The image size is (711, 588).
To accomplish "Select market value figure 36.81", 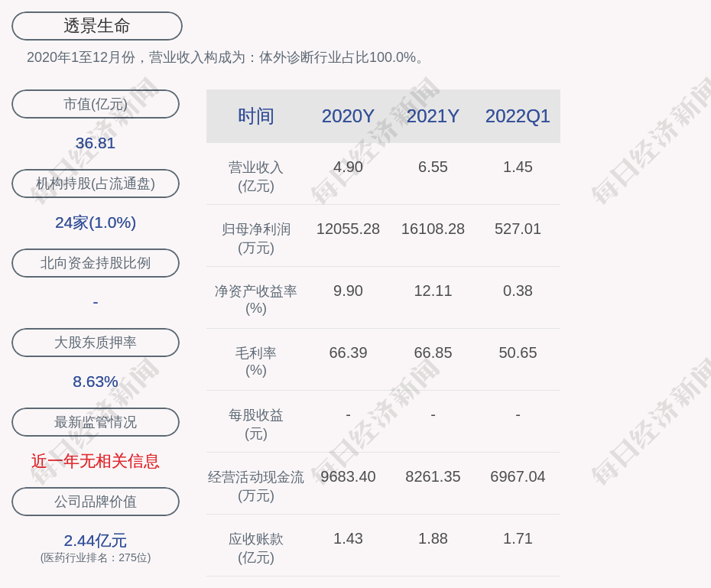I will [x=96, y=143].
